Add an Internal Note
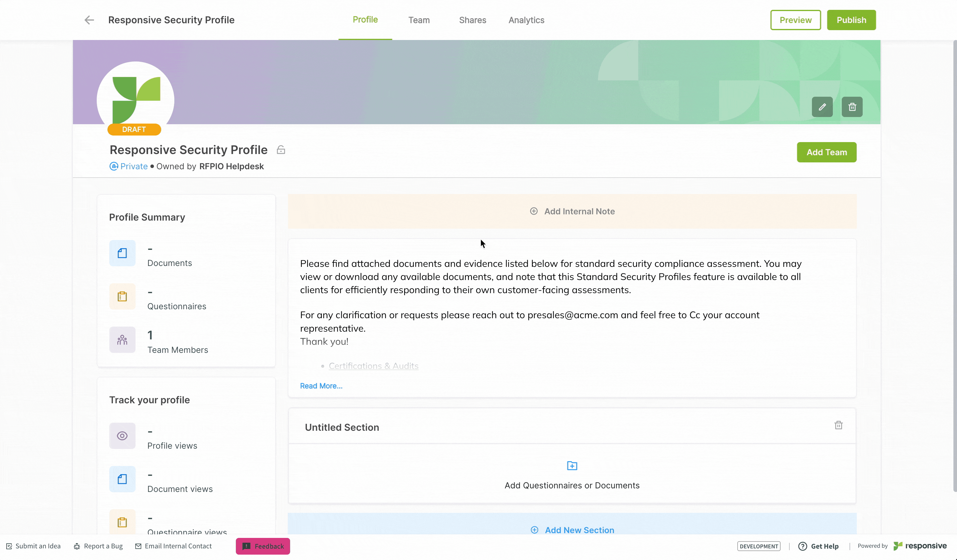Screen dimensions: 957x560 point(572,211)
